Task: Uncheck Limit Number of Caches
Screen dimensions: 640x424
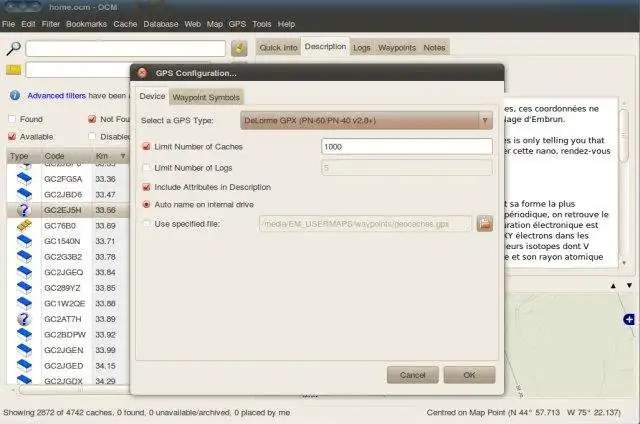Action: 146,147
